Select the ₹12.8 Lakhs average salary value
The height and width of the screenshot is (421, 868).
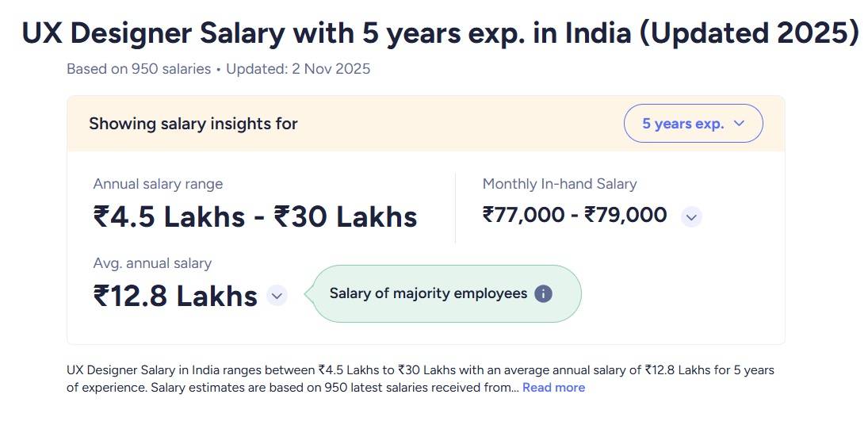coord(175,296)
